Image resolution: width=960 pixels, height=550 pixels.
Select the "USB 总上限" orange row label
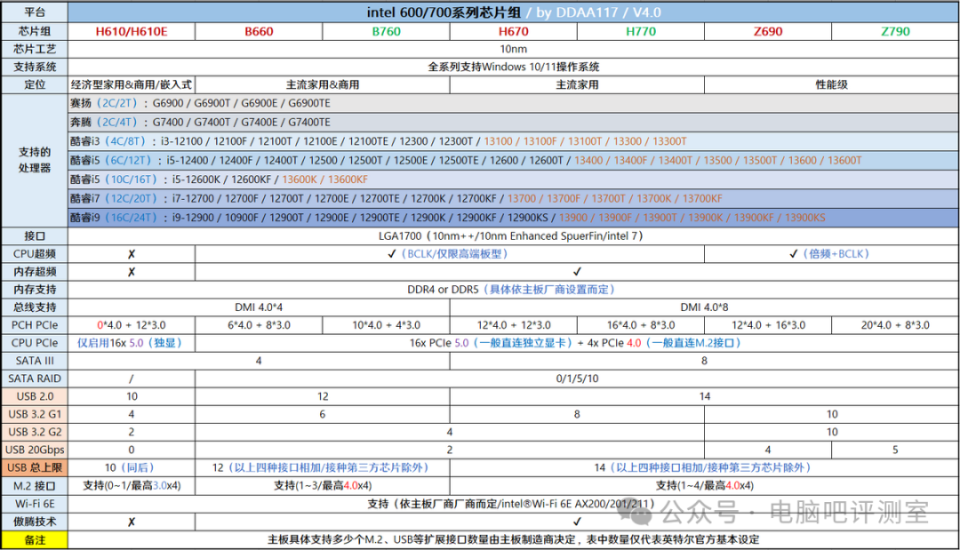[34, 467]
